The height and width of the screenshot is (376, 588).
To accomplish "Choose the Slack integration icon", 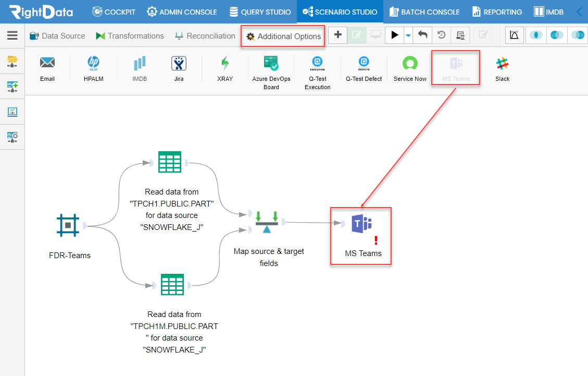I will tap(502, 68).
